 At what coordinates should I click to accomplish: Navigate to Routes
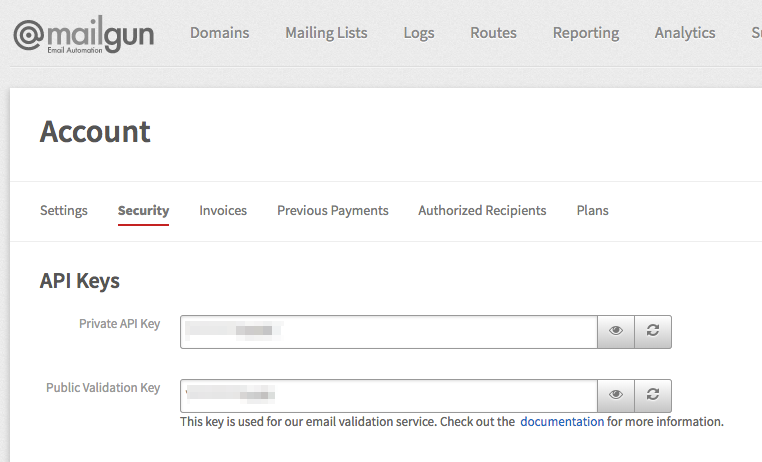(493, 33)
